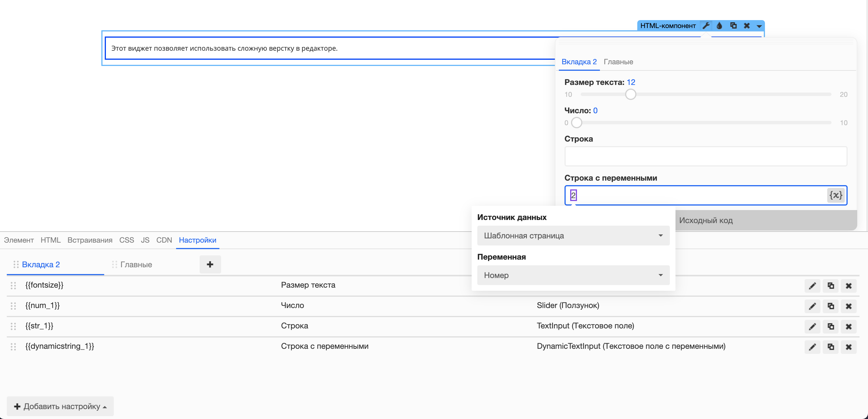The width and height of the screenshot is (868, 419).
Task: Select the widget text block in editor
Action: click(224, 48)
